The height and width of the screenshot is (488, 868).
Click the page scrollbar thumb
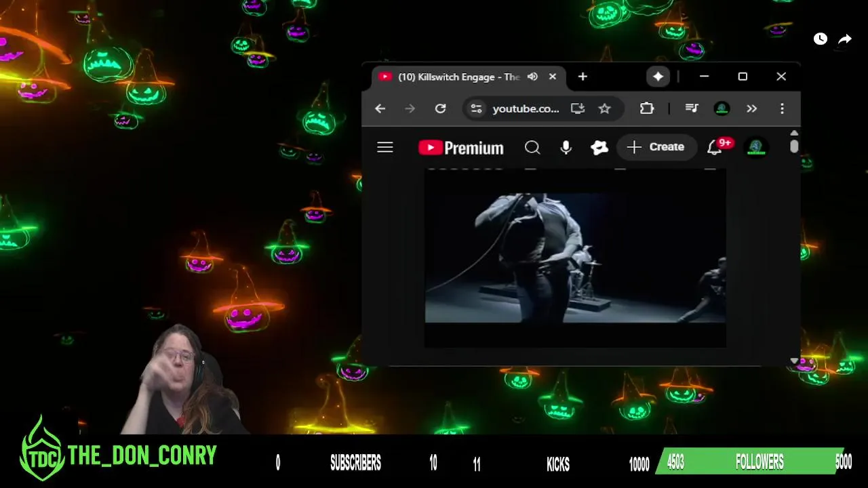pyautogui.click(x=794, y=146)
